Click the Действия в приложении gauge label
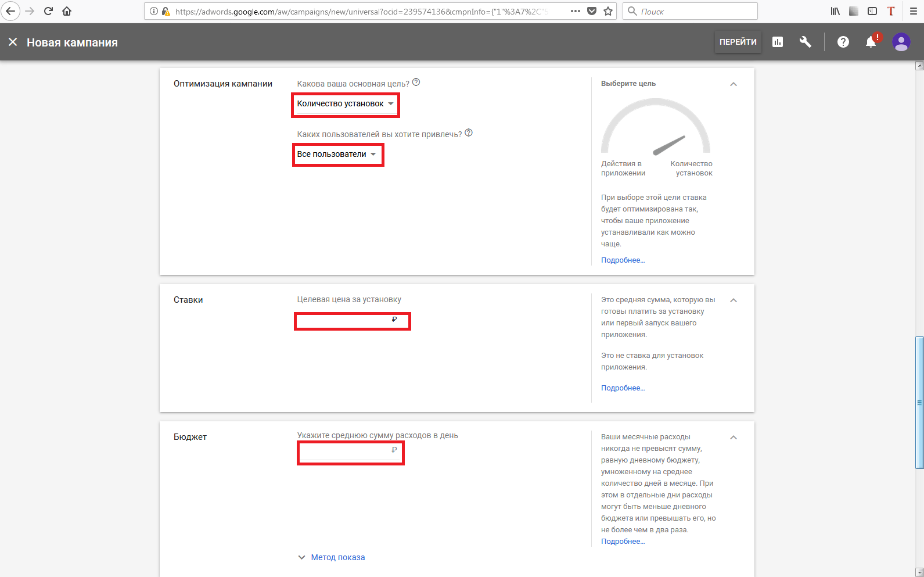Viewport: 924px width, 577px height. 623,169
